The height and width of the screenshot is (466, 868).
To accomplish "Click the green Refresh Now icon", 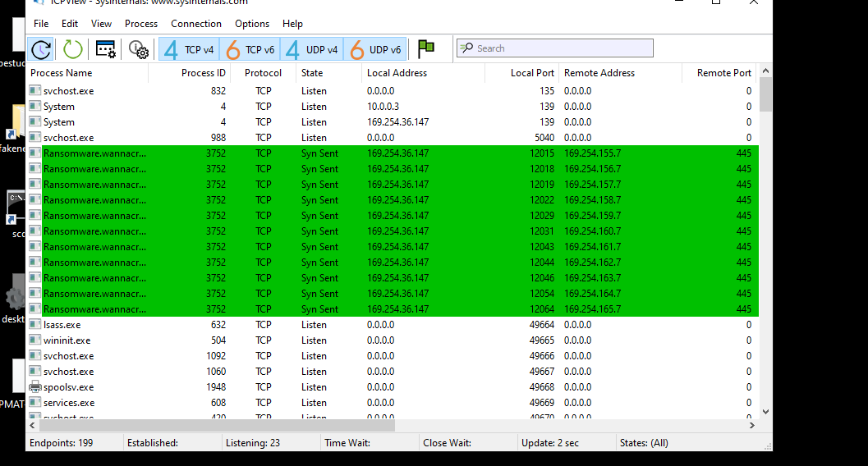I will 72,49.
